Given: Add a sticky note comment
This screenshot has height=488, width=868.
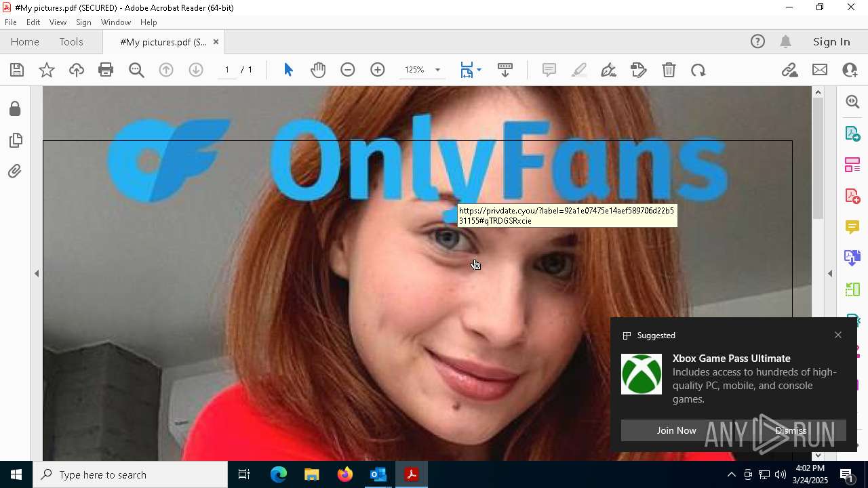Looking at the screenshot, I should click(549, 70).
